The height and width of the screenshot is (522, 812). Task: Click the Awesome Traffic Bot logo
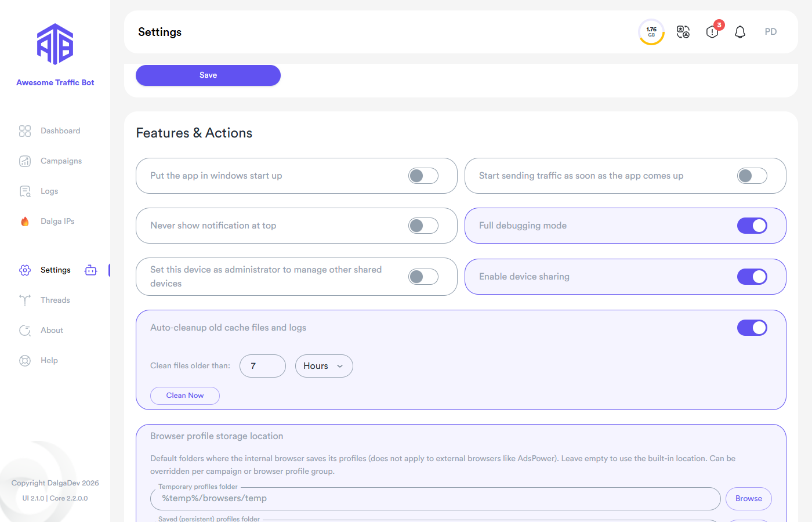click(55, 44)
